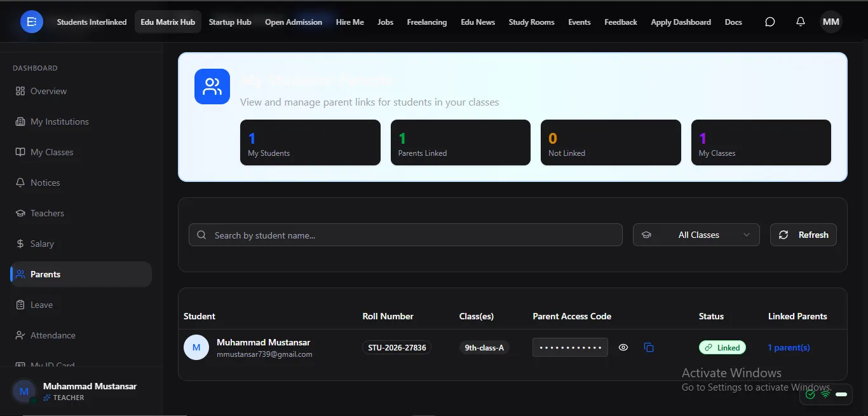Open the notifications bell icon
The width and height of the screenshot is (868, 416).
coord(801,22)
